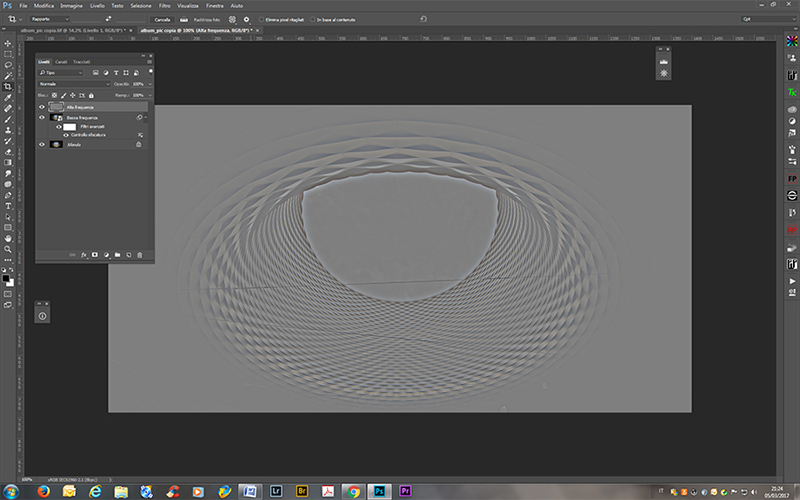
Task: Select the Crop tool in the toolbar
Action: click(x=8, y=86)
